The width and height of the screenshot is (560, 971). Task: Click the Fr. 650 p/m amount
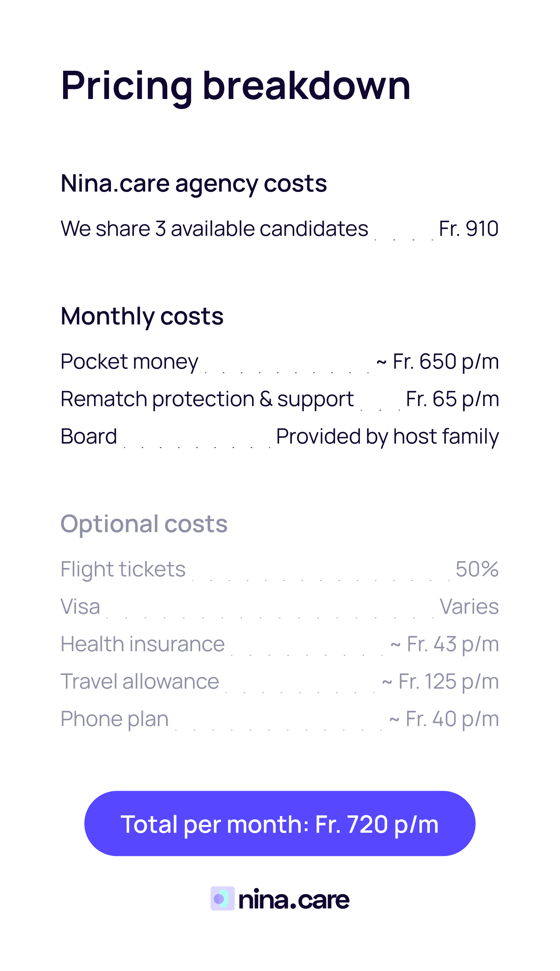point(438,362)
